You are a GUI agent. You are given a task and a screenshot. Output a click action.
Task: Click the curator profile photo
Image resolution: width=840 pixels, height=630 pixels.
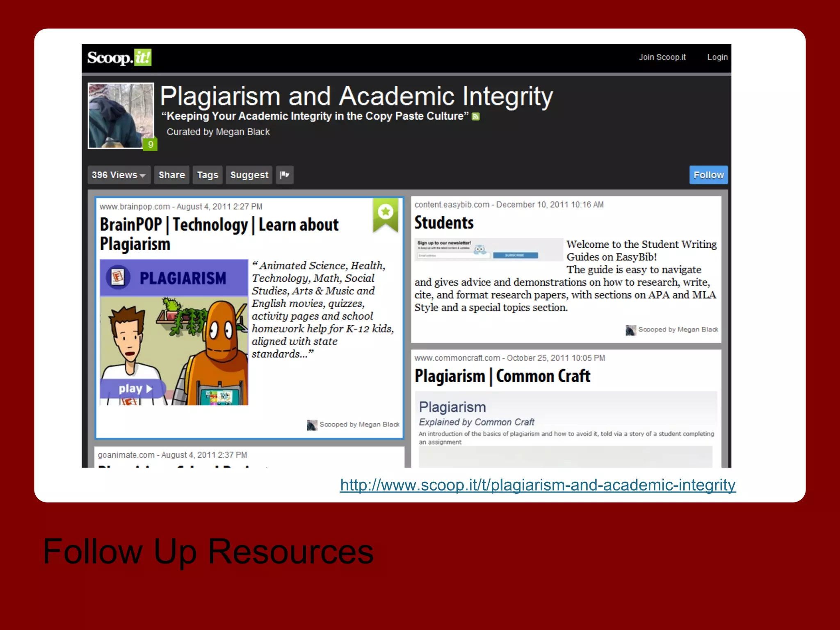(x=121, y=116)
